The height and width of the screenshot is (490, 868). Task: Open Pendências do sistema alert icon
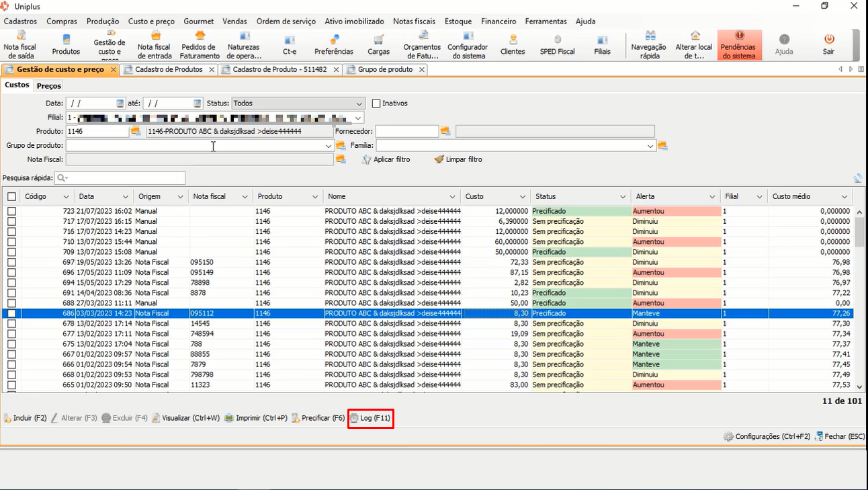(739, 44)
